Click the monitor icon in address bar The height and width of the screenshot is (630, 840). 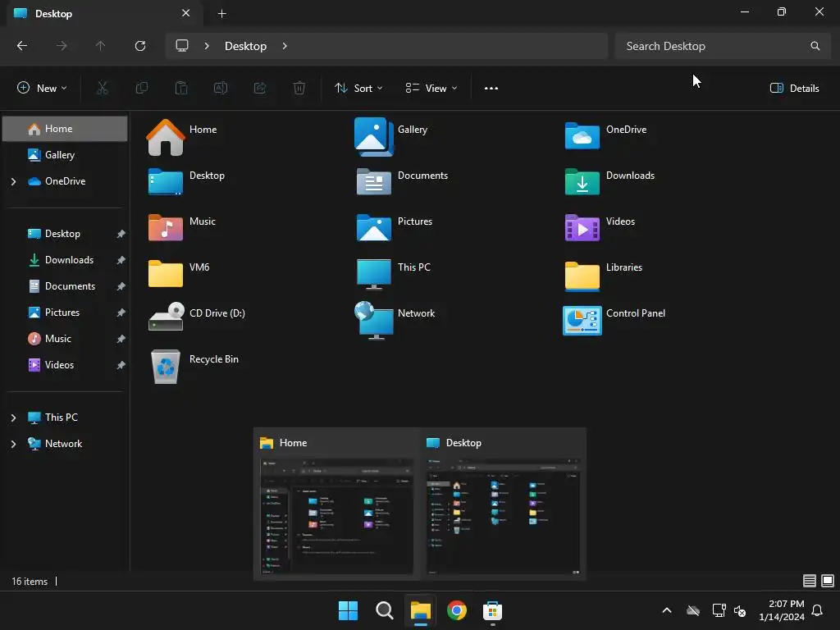[182, 46]
